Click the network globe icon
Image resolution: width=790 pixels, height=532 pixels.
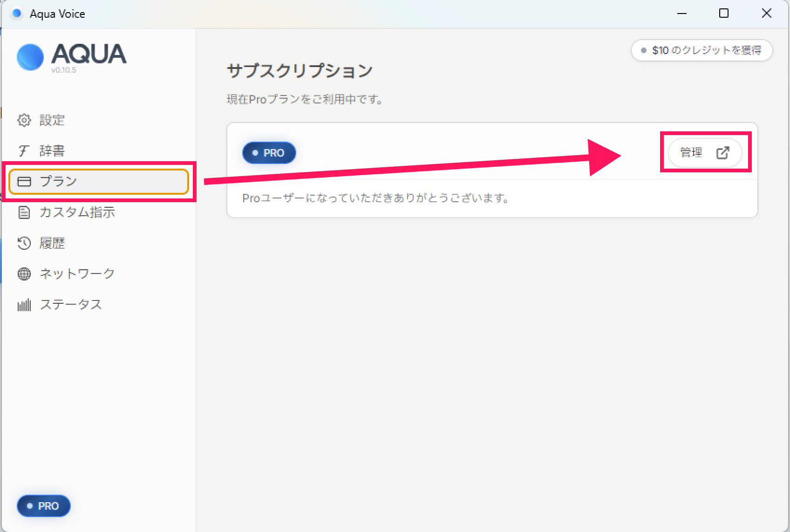click(24, 274)
